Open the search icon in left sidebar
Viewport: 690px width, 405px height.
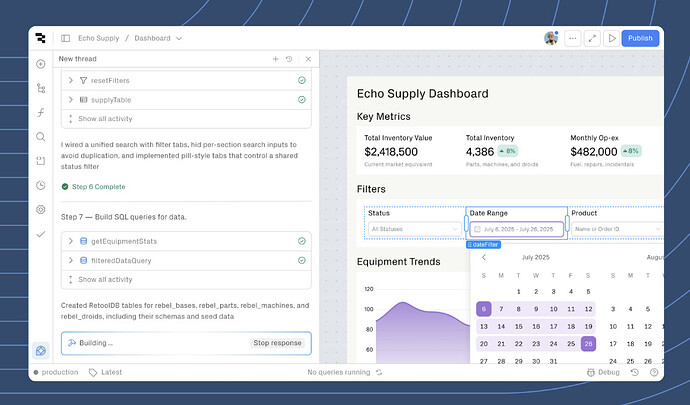[41, 136]
